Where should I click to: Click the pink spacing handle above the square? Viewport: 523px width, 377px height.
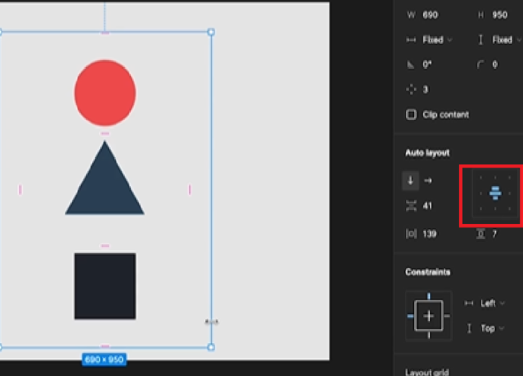tap(105, 246)
